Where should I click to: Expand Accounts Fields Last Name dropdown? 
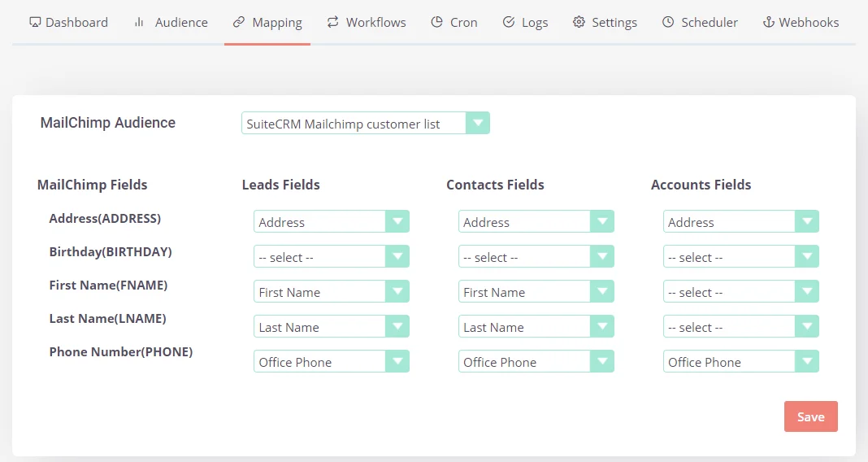tap(740, 327)
